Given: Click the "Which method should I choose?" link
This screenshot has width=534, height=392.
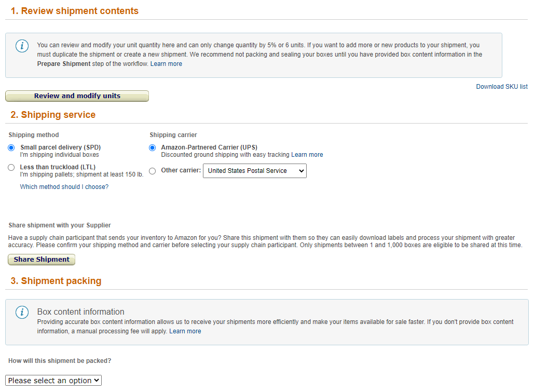Looking at the screenshot, I should [x=64, y=186].
